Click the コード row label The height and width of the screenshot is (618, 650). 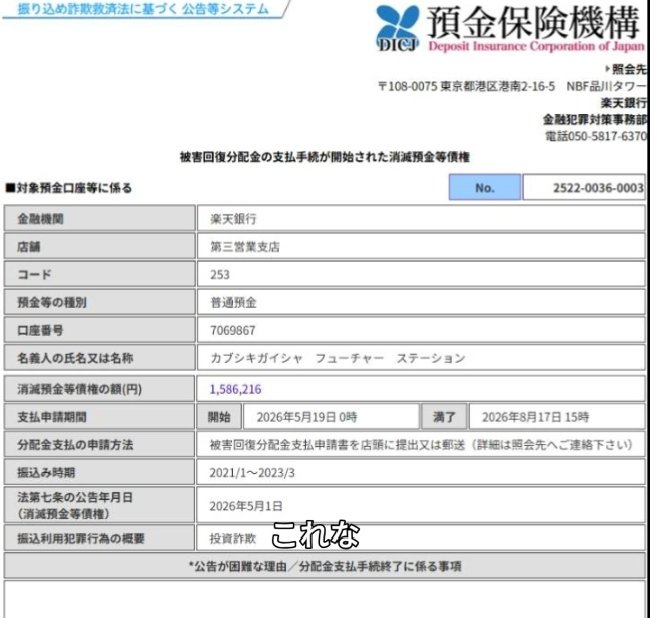coord(99,274)
